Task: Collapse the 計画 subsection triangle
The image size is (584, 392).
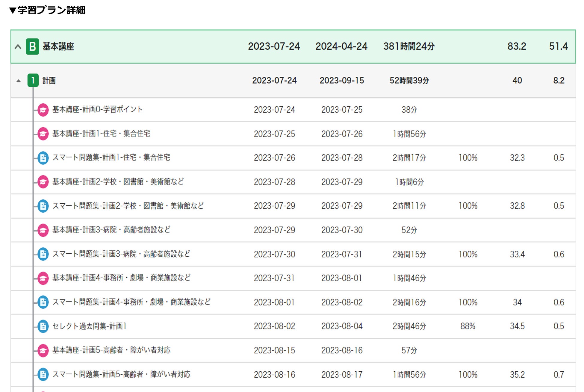Action: (x=19, y=81)
